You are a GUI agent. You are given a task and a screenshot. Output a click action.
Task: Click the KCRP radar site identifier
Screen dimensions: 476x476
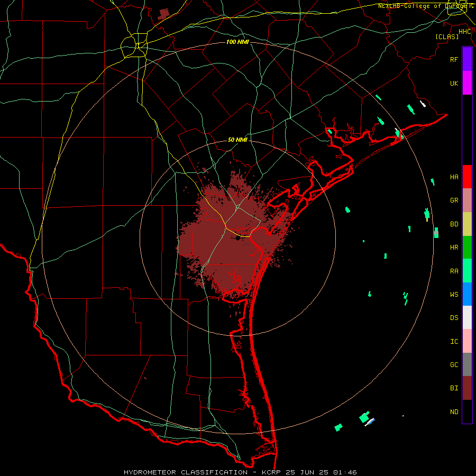pyautogui.click(x=271, y=472)
